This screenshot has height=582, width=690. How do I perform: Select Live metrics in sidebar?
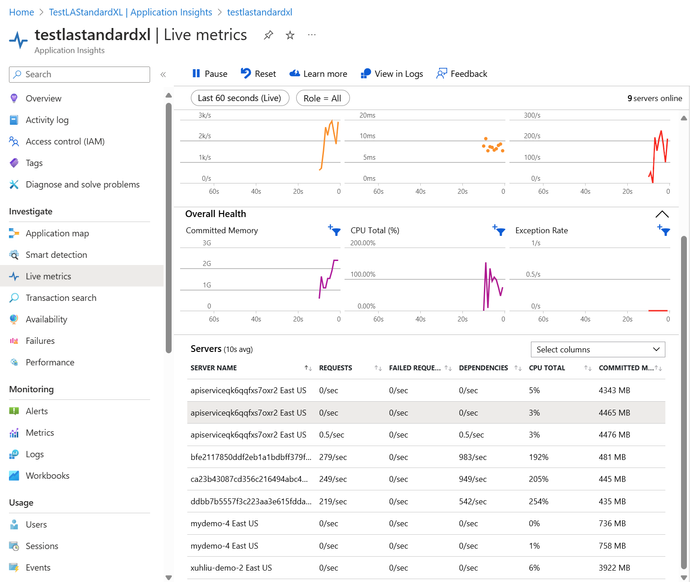pyautogui.click(x=81, y=276)
